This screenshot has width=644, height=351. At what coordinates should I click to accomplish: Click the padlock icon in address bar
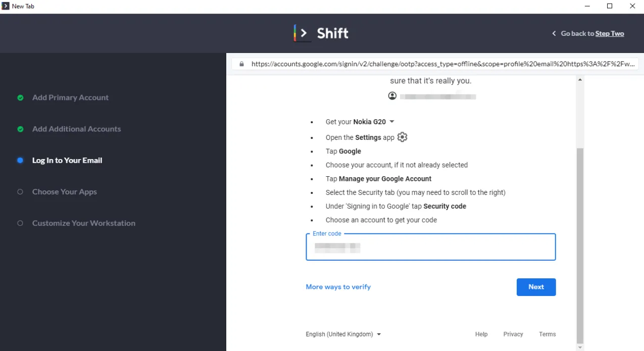(241, 64)
